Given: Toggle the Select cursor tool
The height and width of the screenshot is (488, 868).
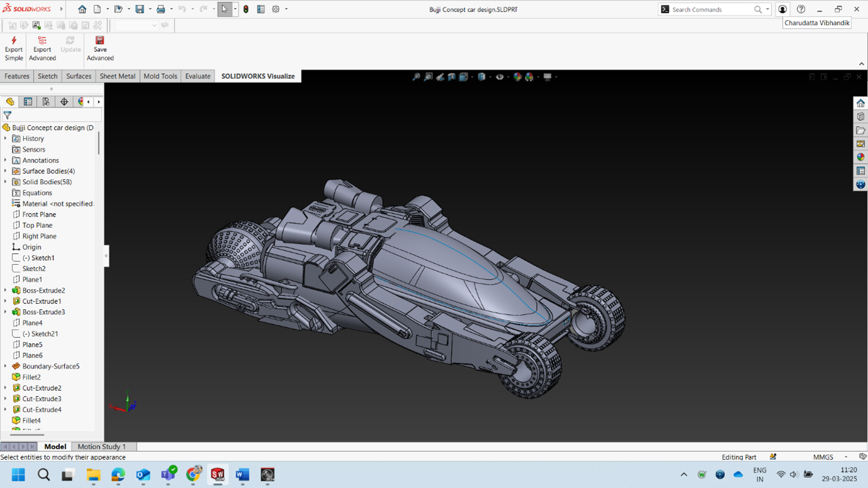Looking at the screenshot, I should tap(224, 9).
